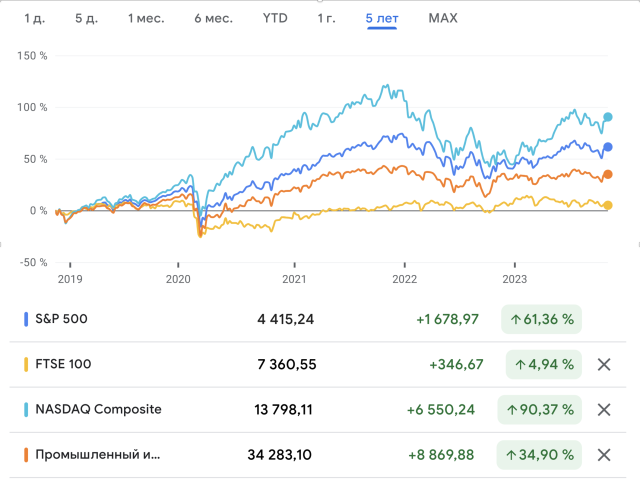Select the 1 мес. time range
Image resolution: width=640 pixels, height=486 pixels.
coord(146,18)
